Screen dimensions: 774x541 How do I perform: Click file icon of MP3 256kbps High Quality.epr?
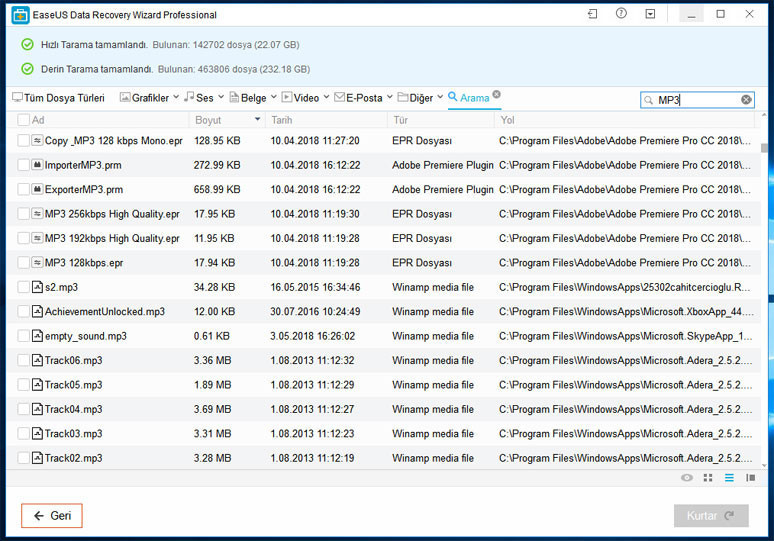coord(37,214)
